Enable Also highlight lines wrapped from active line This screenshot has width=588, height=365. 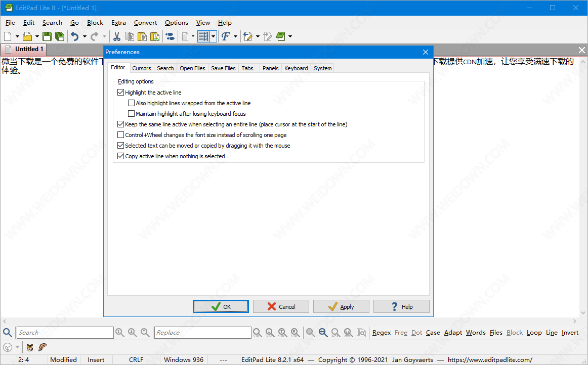pos(131,103)
